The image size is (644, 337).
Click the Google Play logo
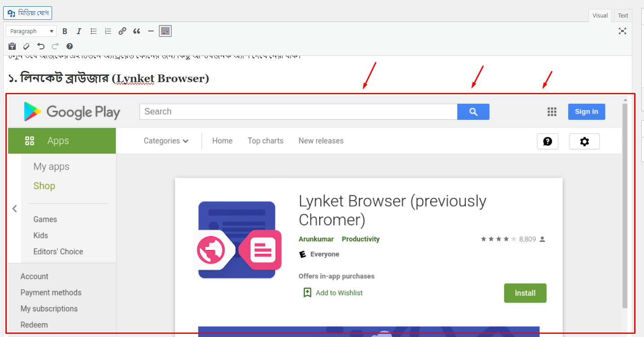pos(72,112)
